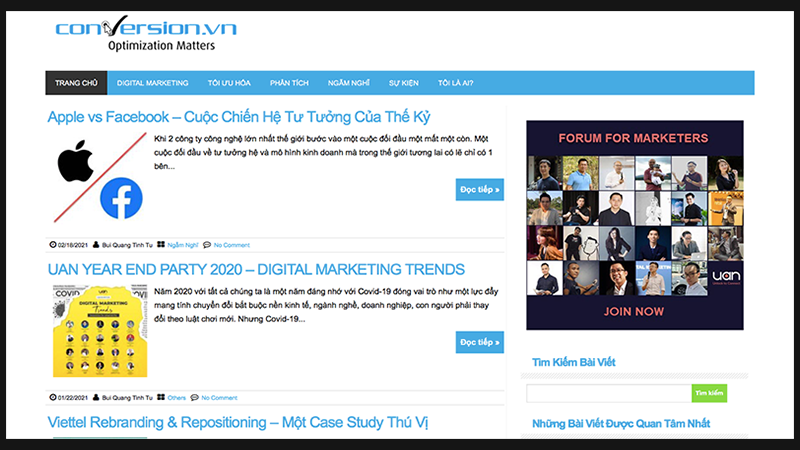Click the Apple and Facebook logos thumbnail
This screenshot has height=450, width=800.
(x=100, y=178)
